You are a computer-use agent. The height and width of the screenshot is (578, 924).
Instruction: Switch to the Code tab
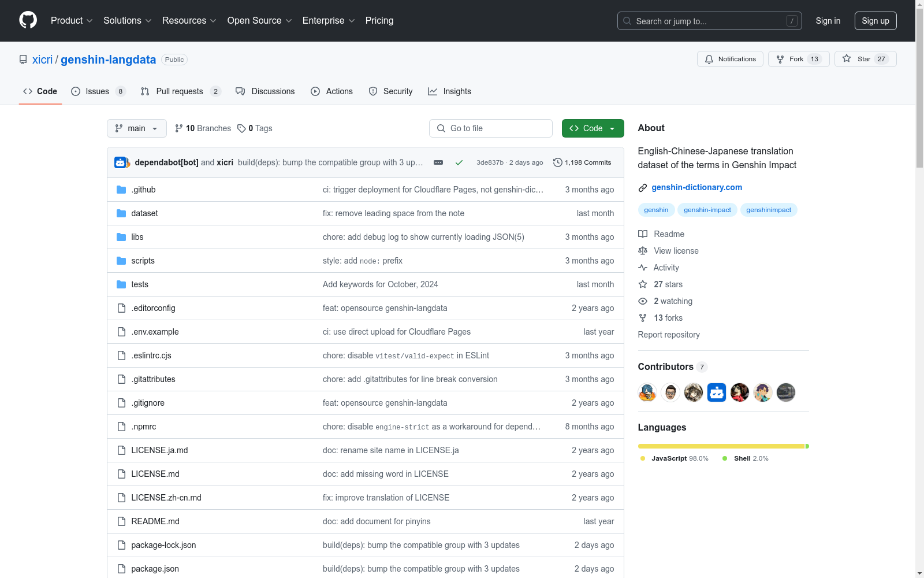(40, 91)
